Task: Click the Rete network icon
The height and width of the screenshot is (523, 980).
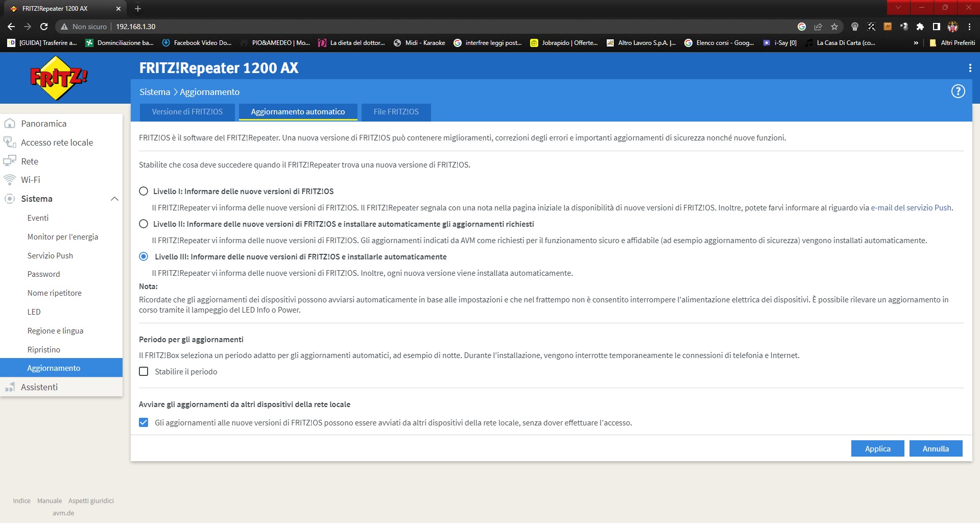Action: tap(10, 161)
